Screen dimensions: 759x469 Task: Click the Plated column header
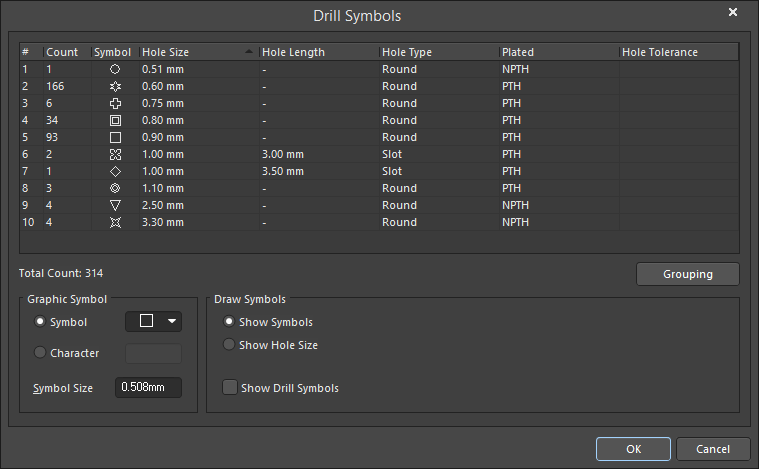tap(557, 52)
